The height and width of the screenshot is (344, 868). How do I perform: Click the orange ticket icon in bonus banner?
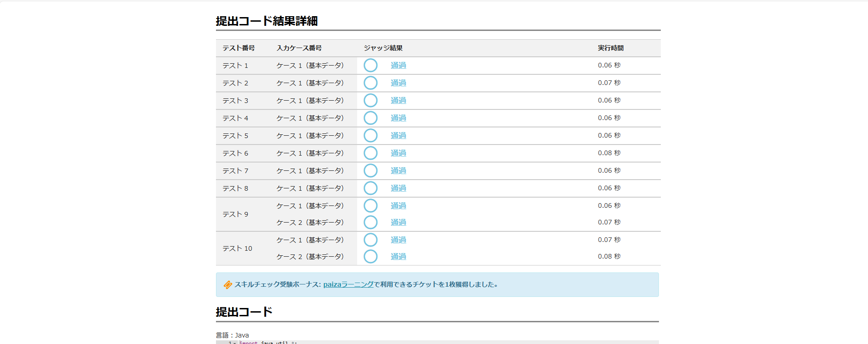click(227, 285)
